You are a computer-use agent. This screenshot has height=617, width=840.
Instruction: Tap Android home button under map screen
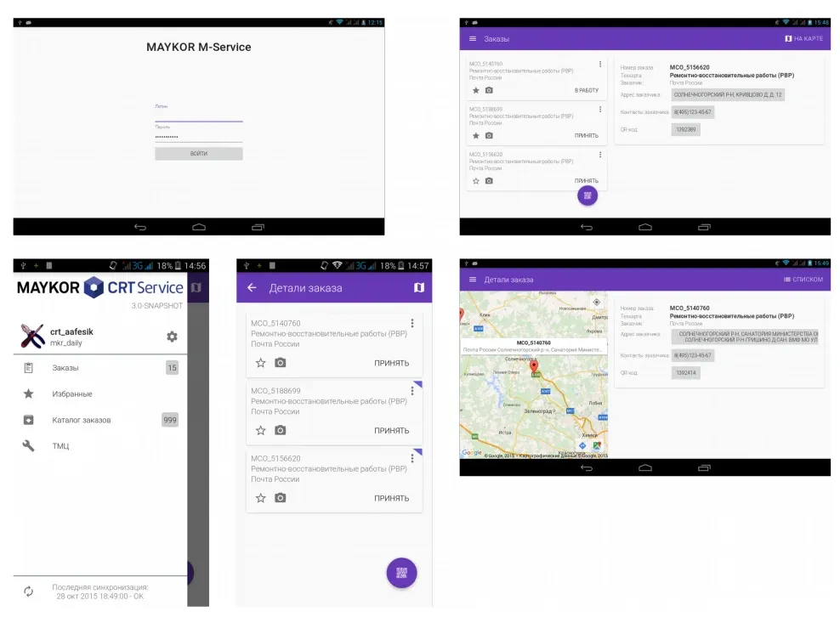(x=645, y=467)
